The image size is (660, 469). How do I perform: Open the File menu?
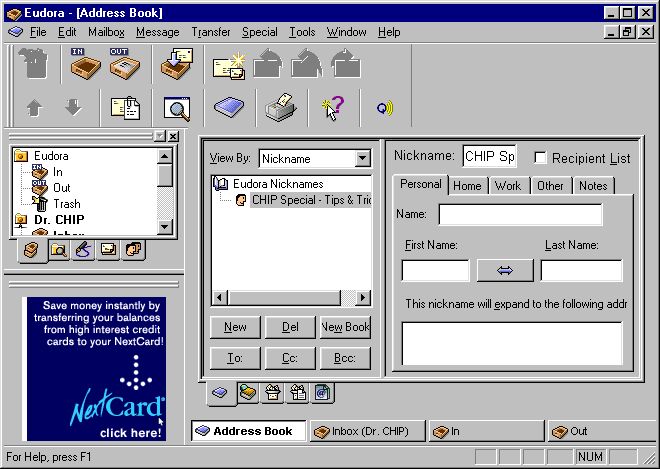coord(38,32)
